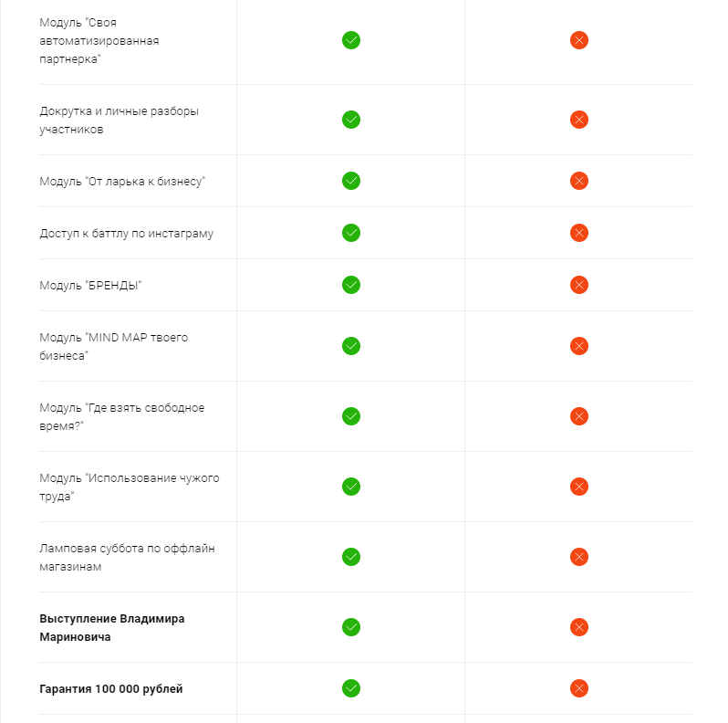This screenshot has height=723, width=728.
Task: Click red cross in the "БРЕНДЫ" row
Action: pyautogui.click(x=578, y=285)
